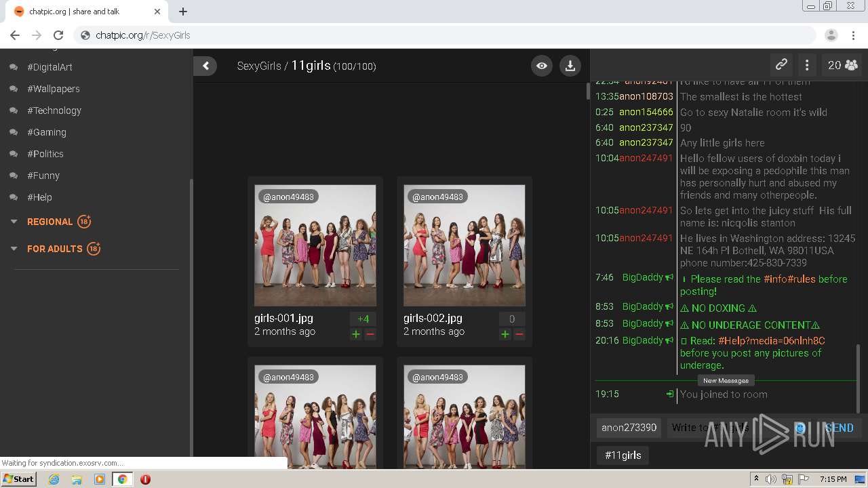The width and height of the screenshot is (868, 488).
Task: Click the sidebar channel list scrollbar
Action: (x=191, y=319)
